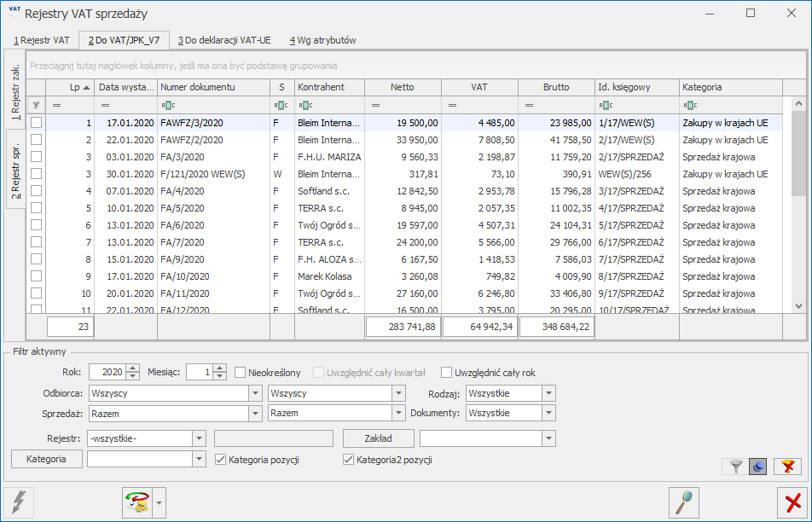Click the gray funnel filter construction icon

[x=734, y=467]
